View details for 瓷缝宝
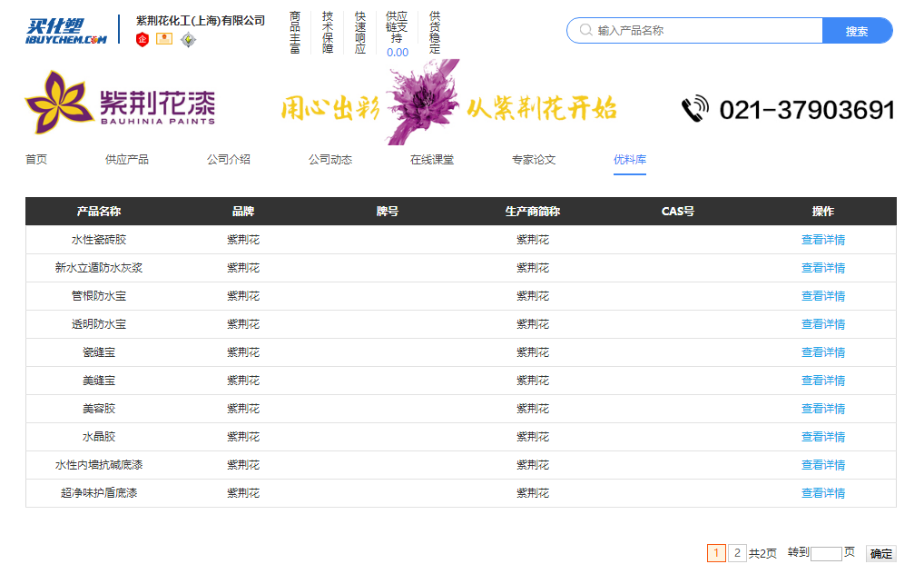 click(823, 352)
